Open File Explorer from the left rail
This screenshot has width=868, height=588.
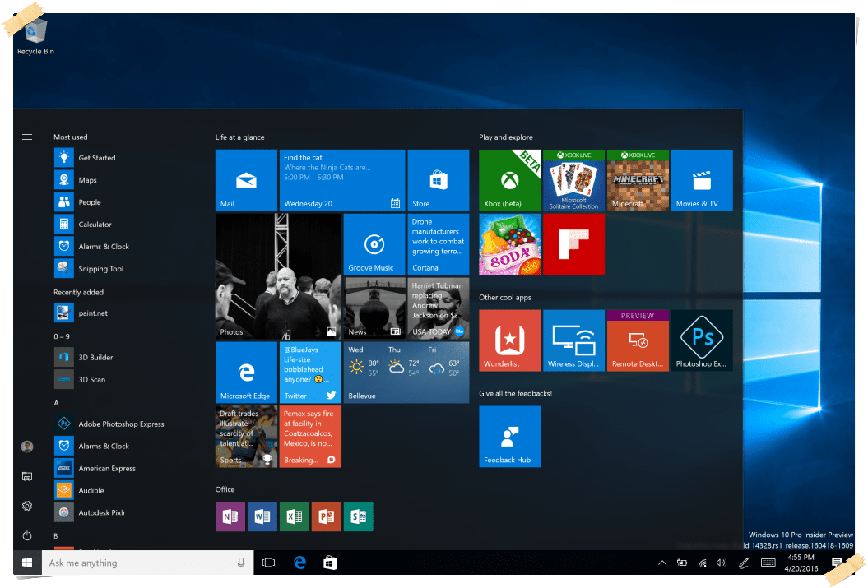point(27,476)
